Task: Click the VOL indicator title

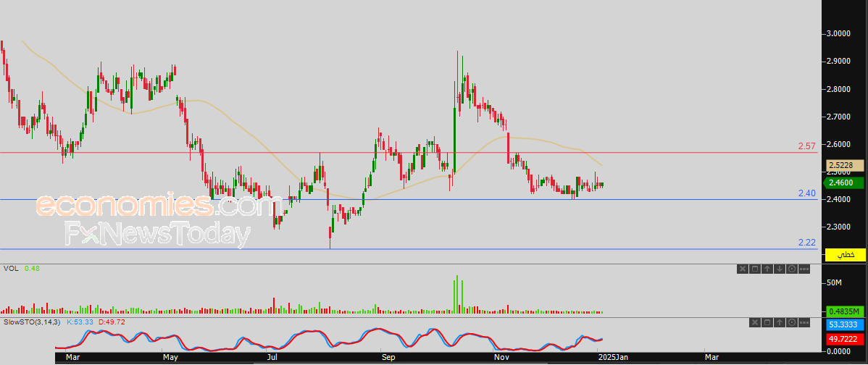Action: [x=11, y=268]
